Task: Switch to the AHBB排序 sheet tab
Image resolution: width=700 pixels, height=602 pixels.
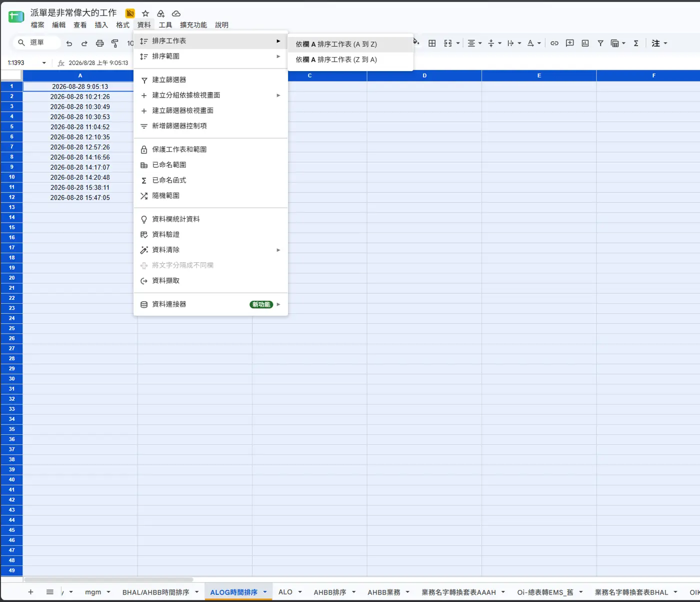Action: pyautogui.click(x=330, y=592)
